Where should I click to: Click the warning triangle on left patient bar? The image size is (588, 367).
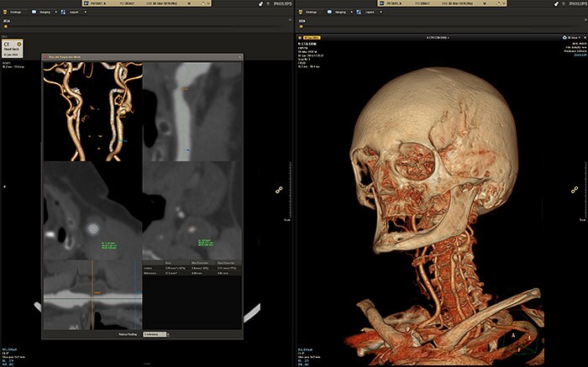pos(203,3)
